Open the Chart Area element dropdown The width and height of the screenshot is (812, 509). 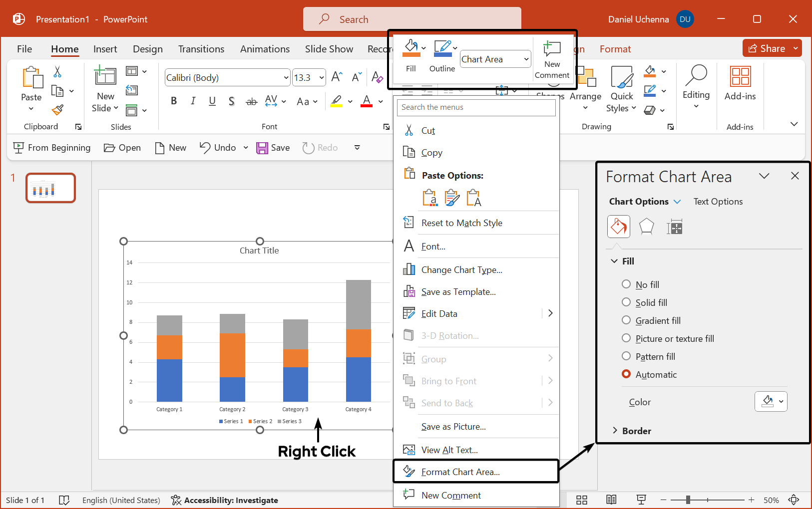coord(495,59)
